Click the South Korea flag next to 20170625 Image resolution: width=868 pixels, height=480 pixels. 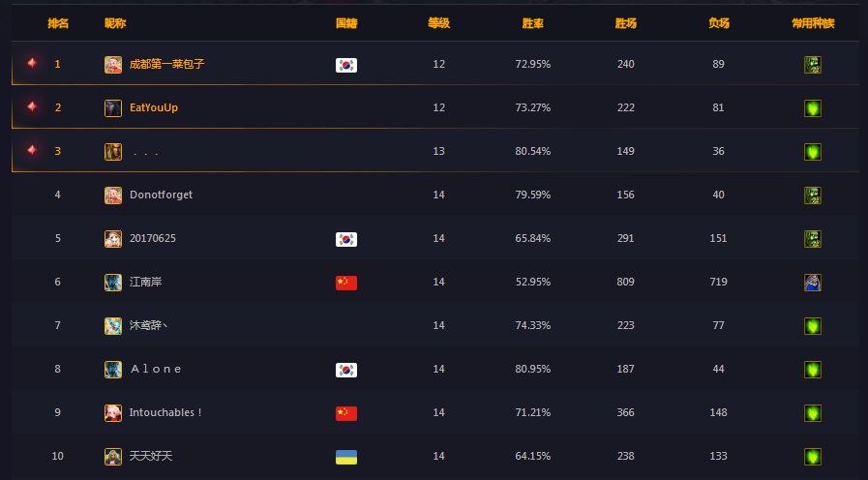(346, 239)
